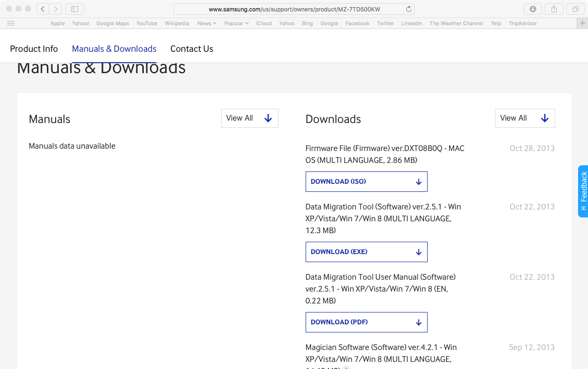The width and height of the screenshot is (588, 369).
Task: Reload the page with refresh icon
Action: click(x=409, y=9)
